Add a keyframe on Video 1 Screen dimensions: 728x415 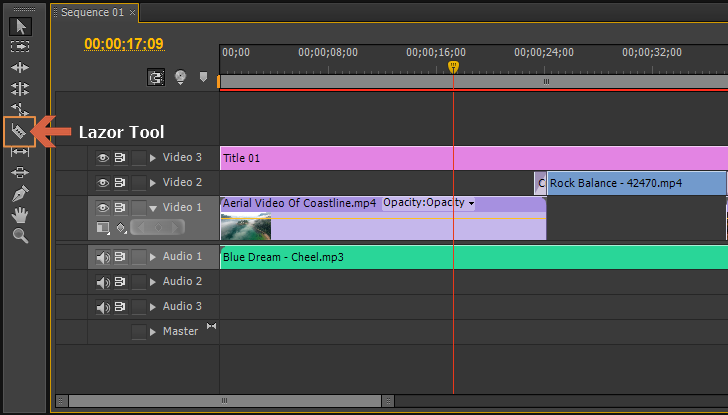(158, 227)
